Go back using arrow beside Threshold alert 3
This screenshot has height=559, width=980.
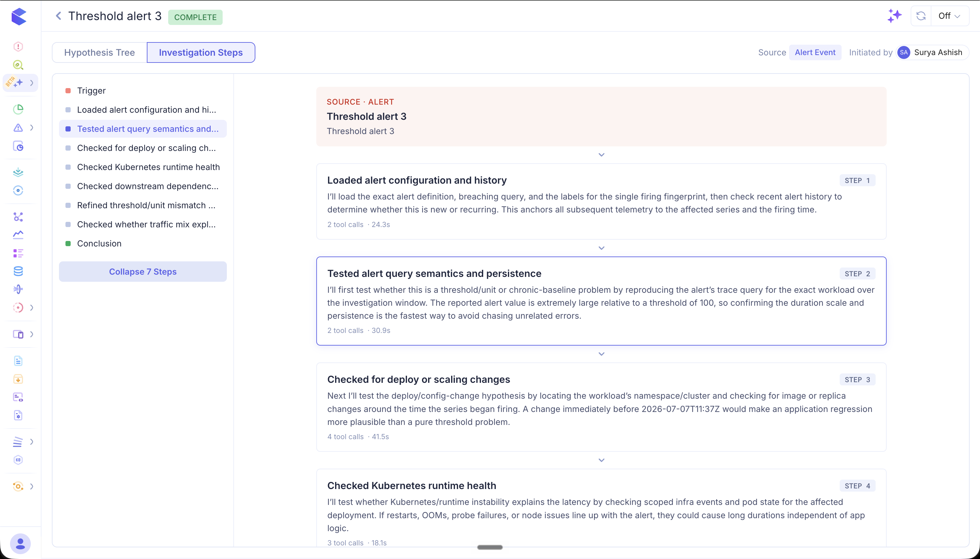(x=58, y=16)
